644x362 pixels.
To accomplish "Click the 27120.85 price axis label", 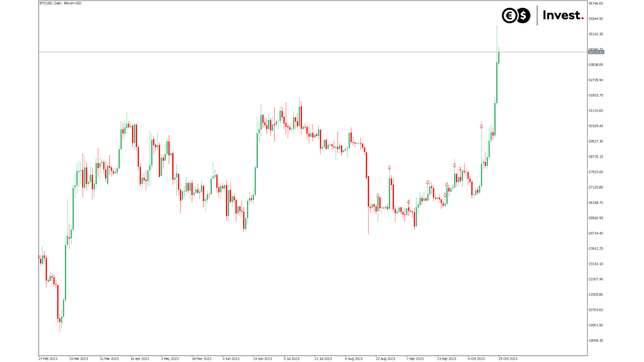I will tap(596, 187).
